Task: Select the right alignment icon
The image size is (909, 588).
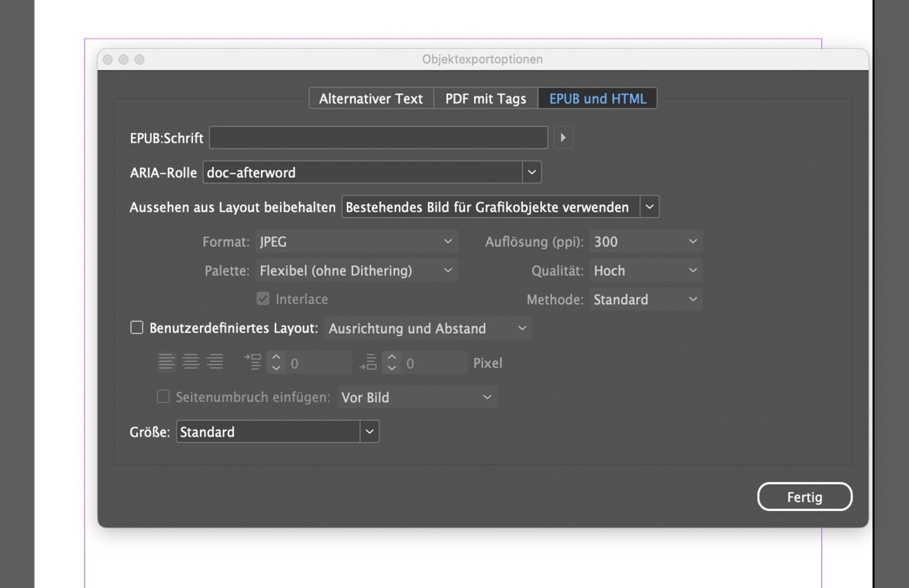Action: coord(215,362)
